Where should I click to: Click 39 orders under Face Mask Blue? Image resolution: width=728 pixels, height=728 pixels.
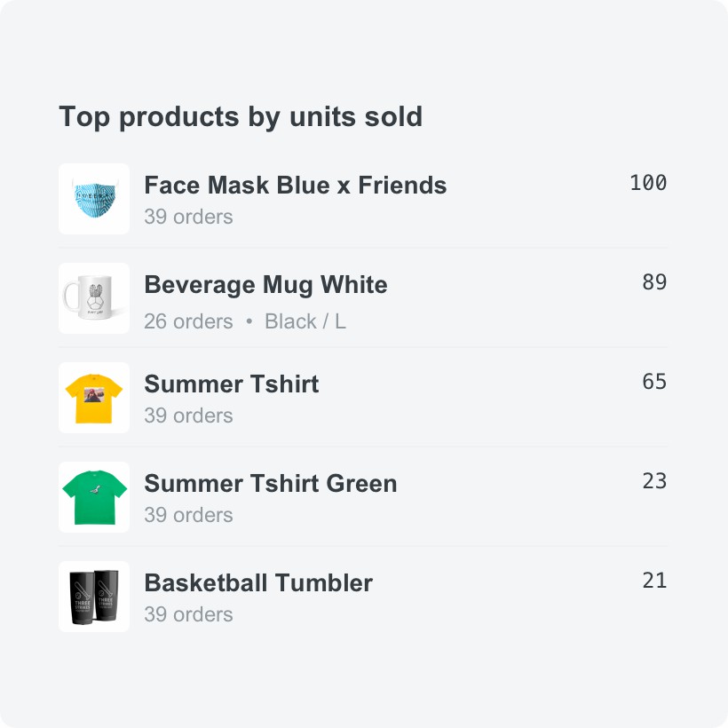tap(188, 217)
